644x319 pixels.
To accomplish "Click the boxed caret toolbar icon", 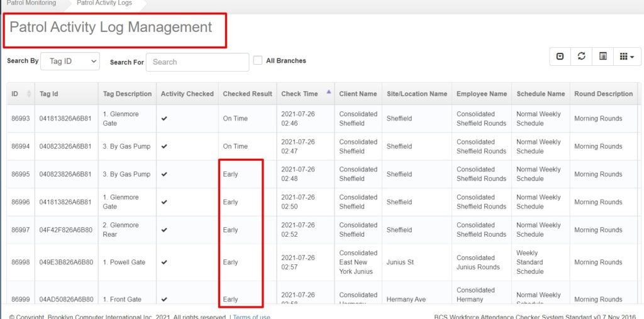I will (x=560, y=57).
